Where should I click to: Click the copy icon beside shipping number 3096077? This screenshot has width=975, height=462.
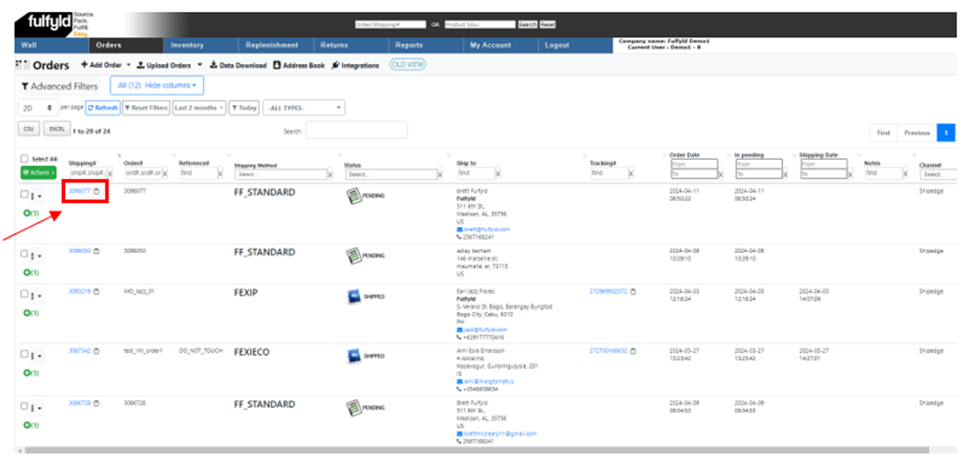pos(97,190)
